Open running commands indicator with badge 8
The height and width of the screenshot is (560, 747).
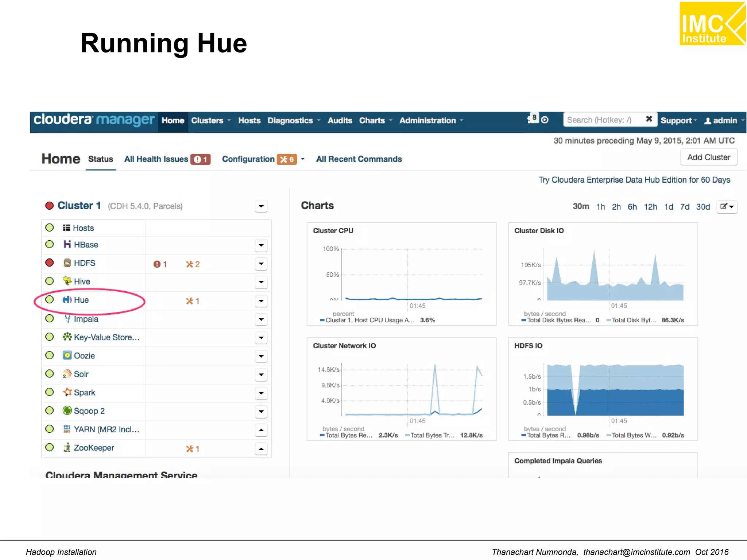point(533,118)
